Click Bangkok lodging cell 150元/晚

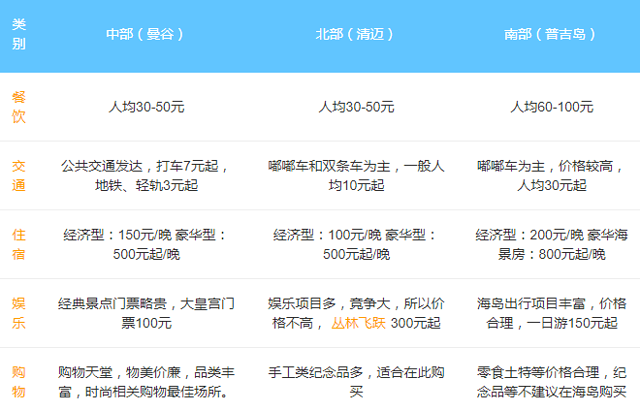pos(147,245)
